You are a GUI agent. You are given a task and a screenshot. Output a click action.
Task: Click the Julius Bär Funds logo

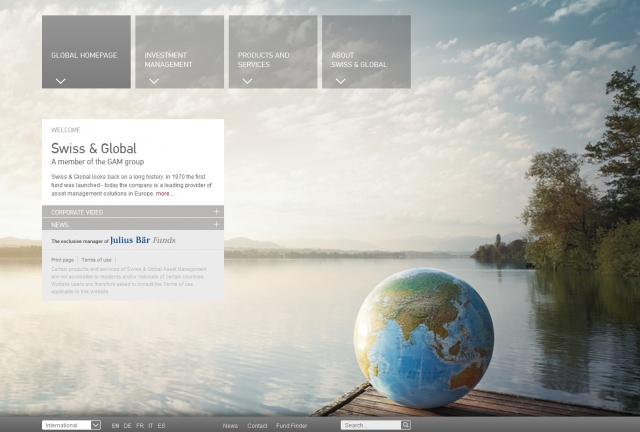(x=141, y=241)
